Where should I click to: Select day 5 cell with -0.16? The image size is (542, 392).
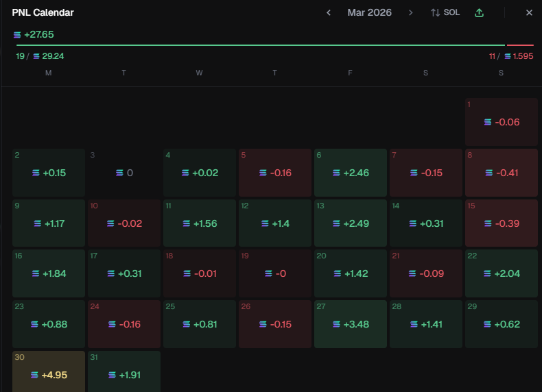click(275, 173)
